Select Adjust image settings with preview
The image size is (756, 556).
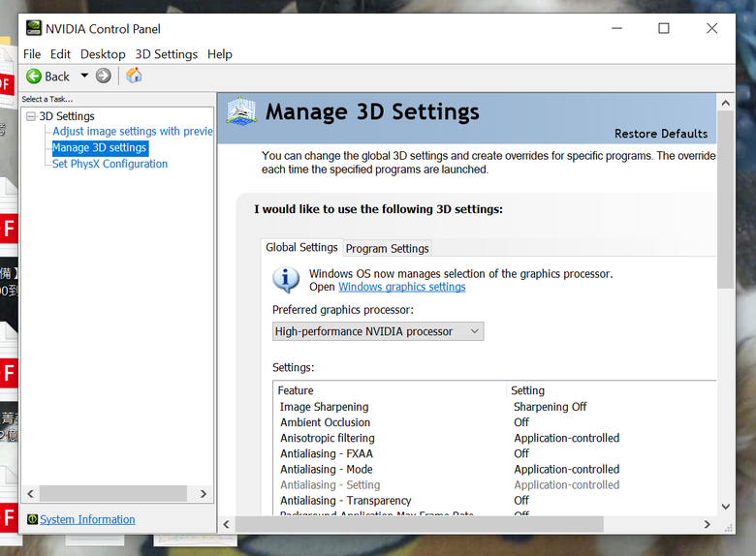point(133,131)
